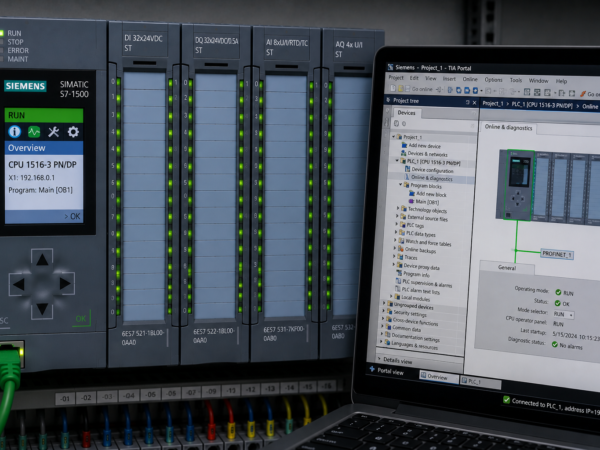
Task: Open the Online menu
Action: tap(470, 79)
